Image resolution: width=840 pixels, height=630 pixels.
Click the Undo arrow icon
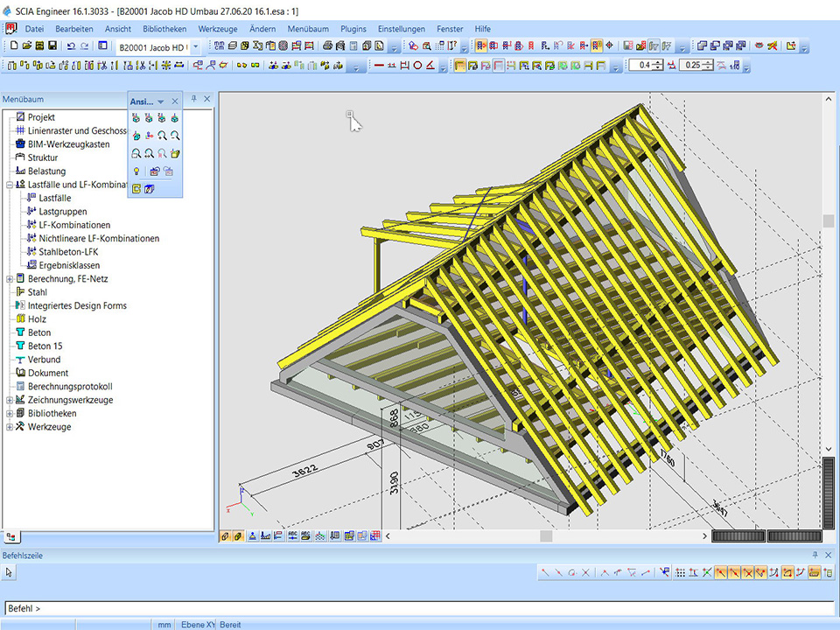click(x=71, y=45)
